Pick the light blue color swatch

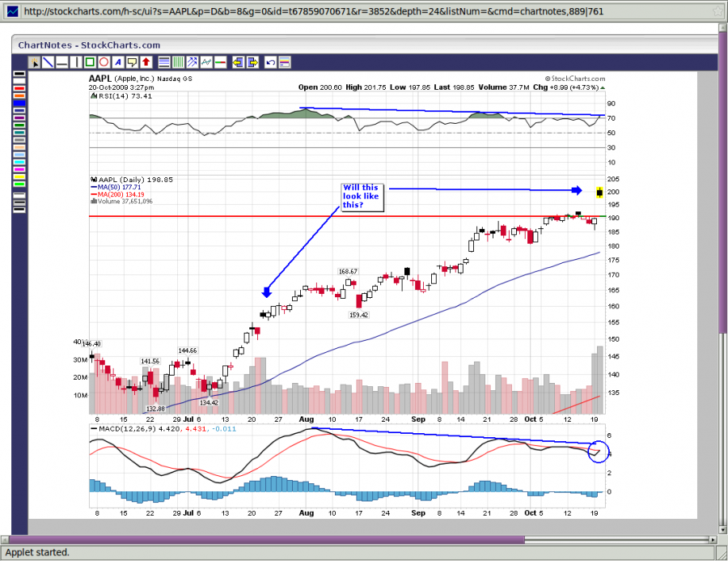[x=19, y=155]
